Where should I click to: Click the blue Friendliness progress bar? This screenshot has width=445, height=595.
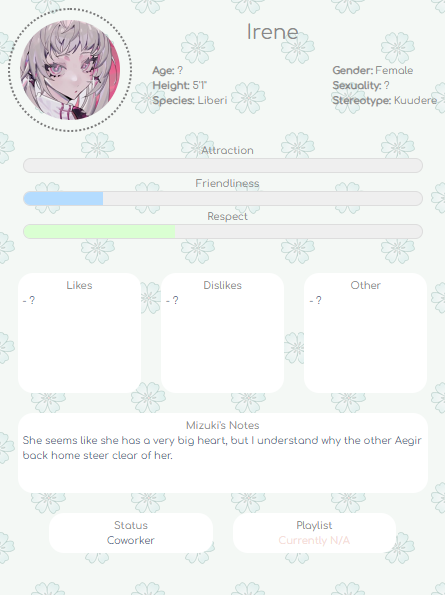223,198
